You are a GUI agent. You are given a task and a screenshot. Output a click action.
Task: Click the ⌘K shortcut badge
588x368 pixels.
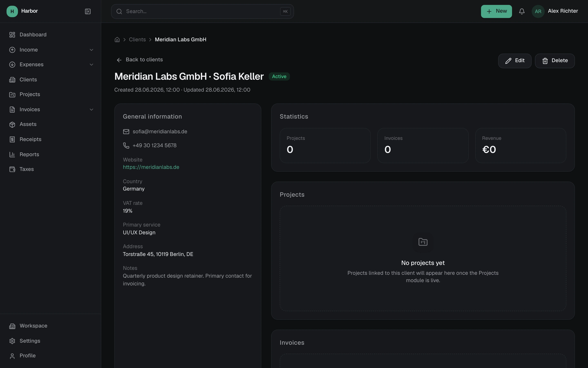285,11
